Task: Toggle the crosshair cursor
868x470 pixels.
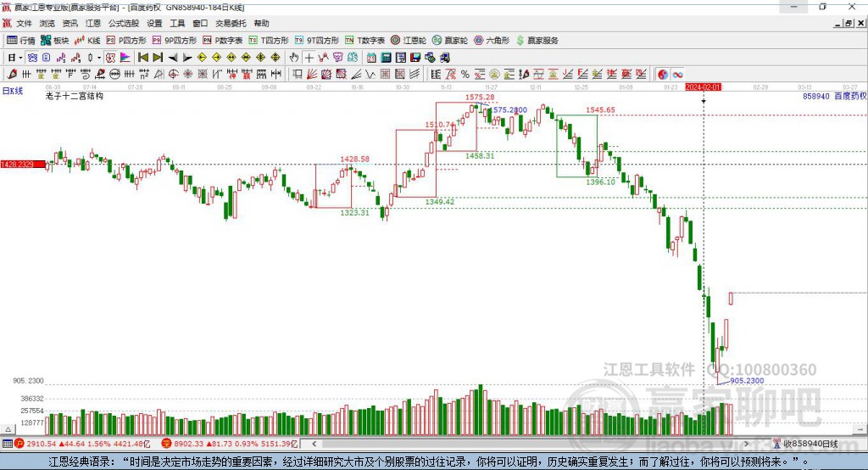Action: coord(309,58)
